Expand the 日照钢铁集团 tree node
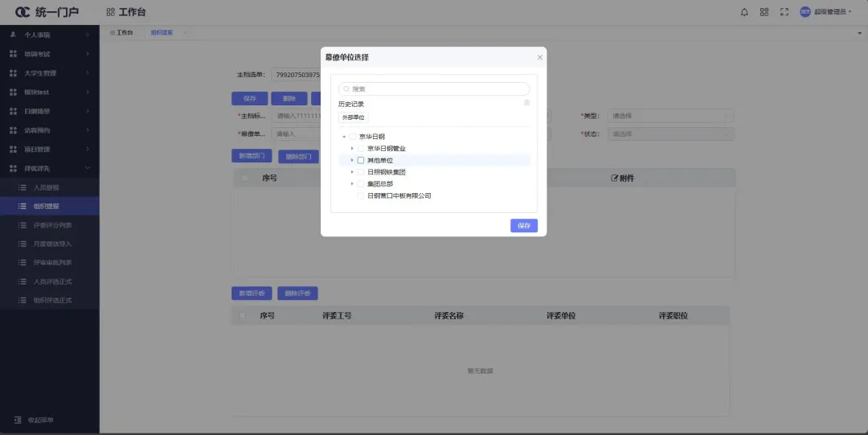 click(351, 172)
